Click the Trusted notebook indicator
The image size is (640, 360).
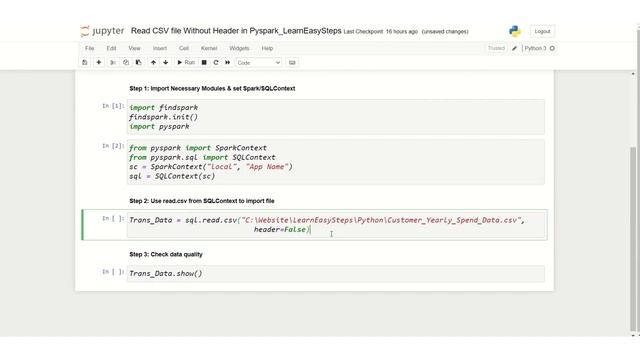click(496, 48)
